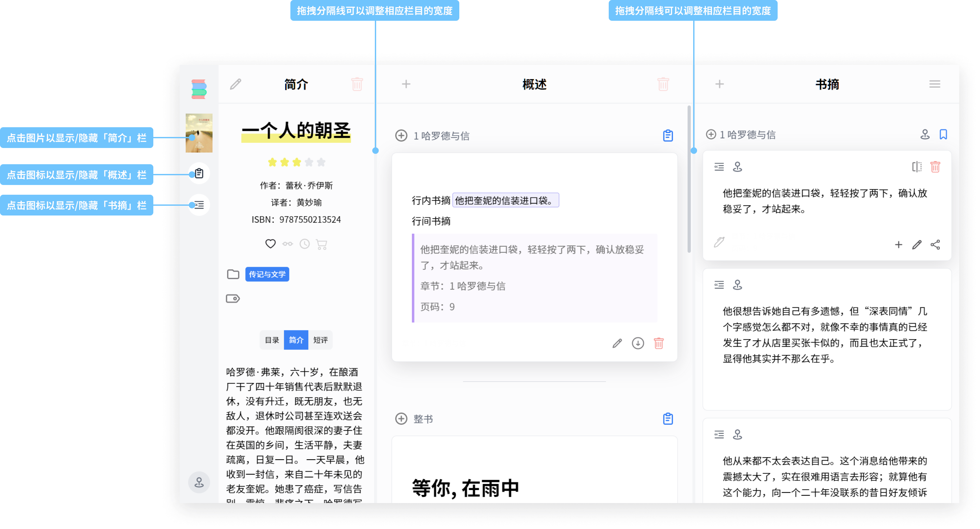The image size is (980, 529).
Task: Set the star rating on the book
Action: (296, 162)
